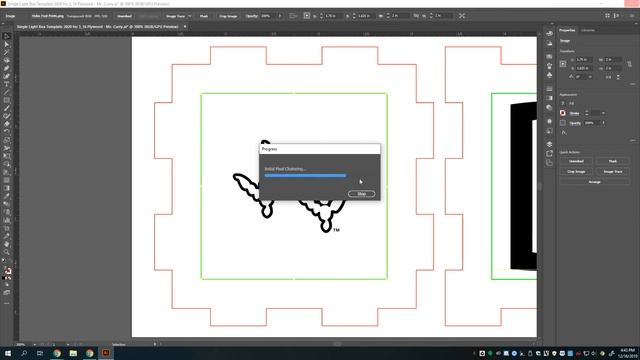Open the Windows Start menu
This screenshot has height=360, width=640.
click(8, 353)
